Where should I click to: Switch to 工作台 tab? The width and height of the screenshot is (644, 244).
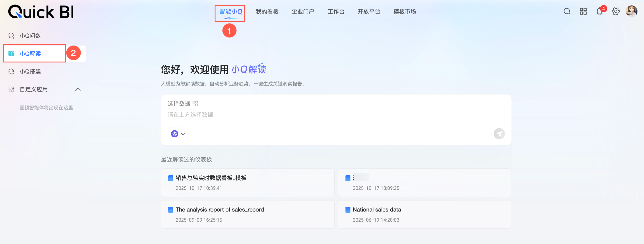click(x=336, y=12)
